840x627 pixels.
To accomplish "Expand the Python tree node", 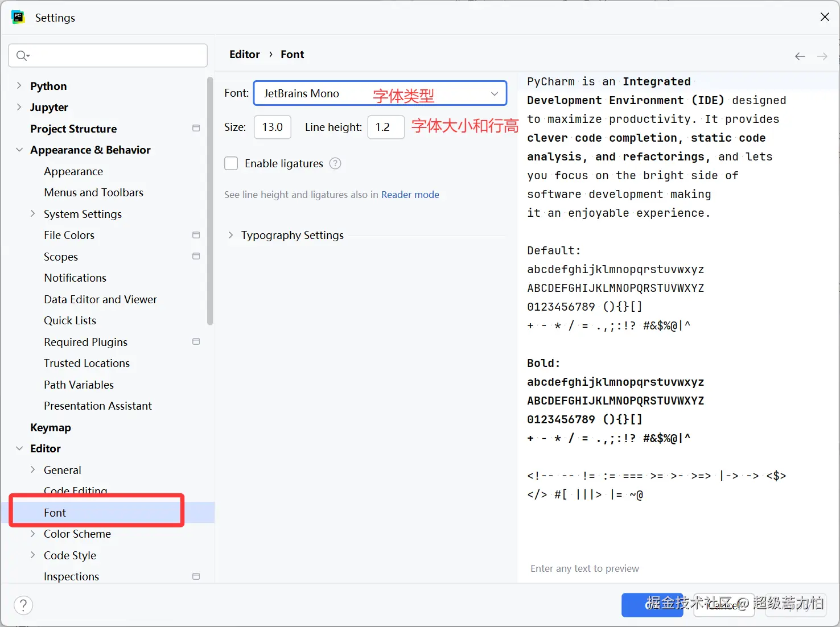I will 19,85.
